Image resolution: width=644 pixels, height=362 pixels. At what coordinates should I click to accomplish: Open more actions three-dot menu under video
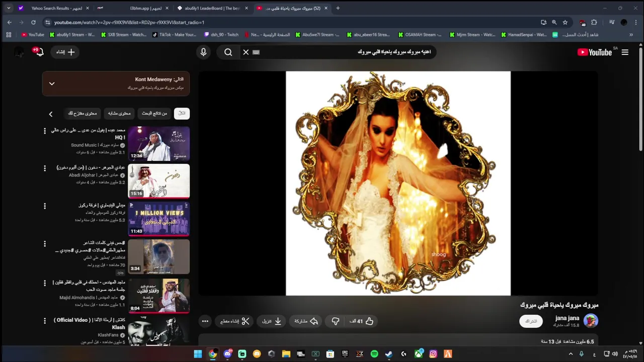pyautogui.click(x=205, y=321)
